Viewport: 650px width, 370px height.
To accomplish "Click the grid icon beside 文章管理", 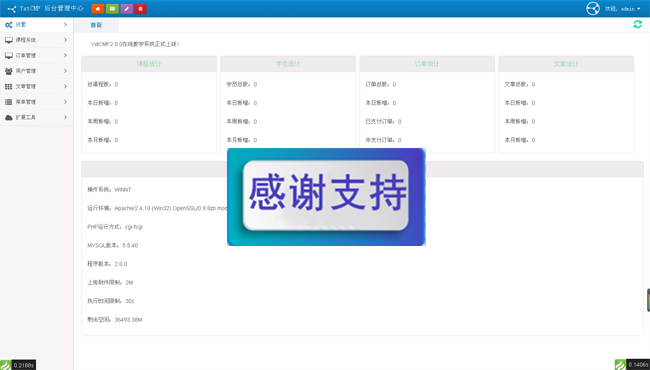I will point(9,87).
